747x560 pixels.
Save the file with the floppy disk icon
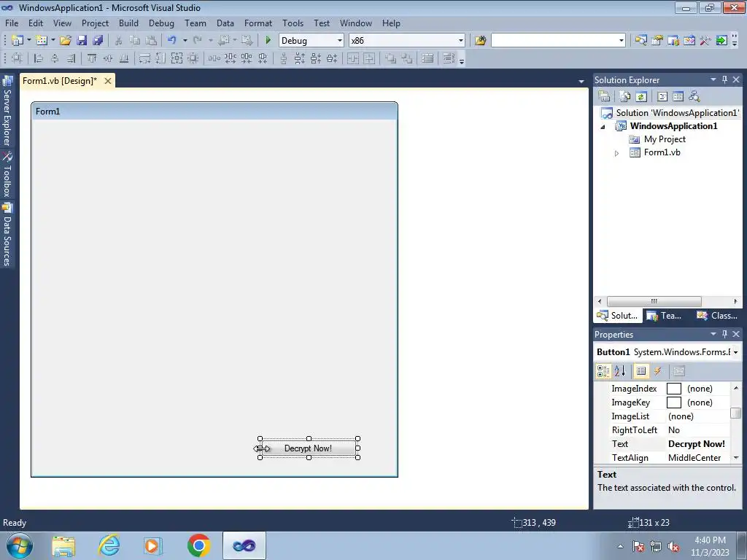coord(82,41)
